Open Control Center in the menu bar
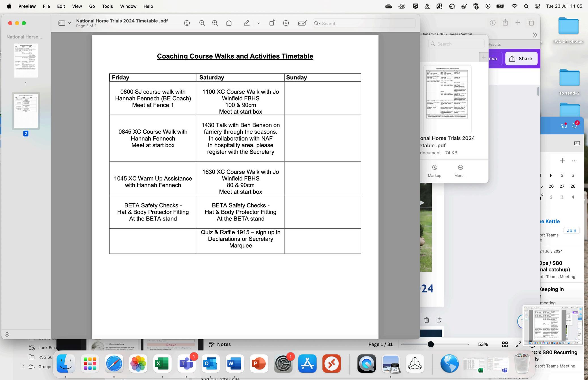588x380 pixels. click(538, 6)
